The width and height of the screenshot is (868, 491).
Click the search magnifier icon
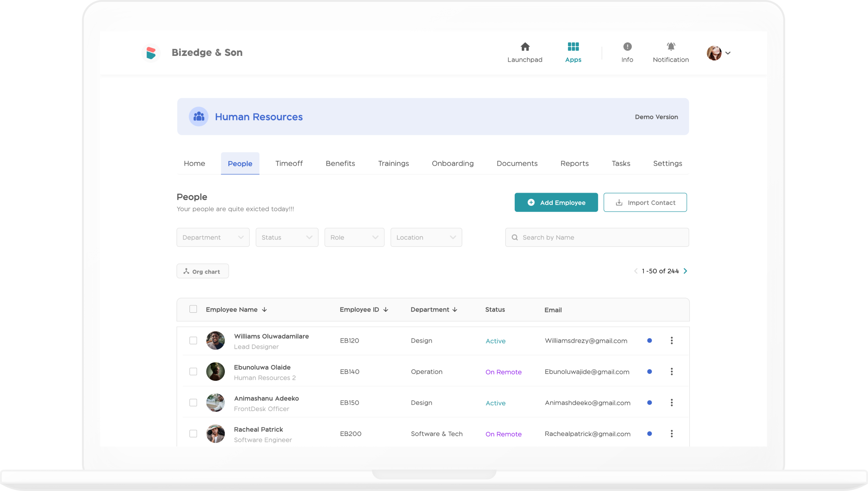(515, 237)
